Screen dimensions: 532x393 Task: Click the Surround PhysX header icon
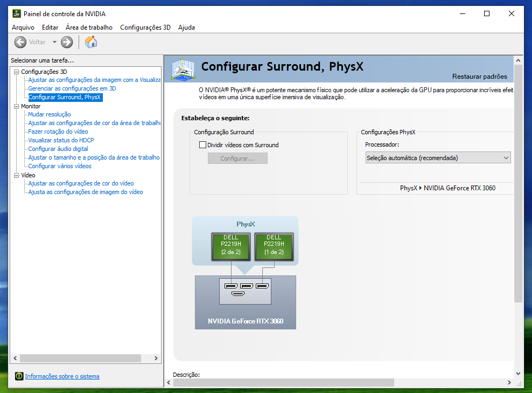183,70
